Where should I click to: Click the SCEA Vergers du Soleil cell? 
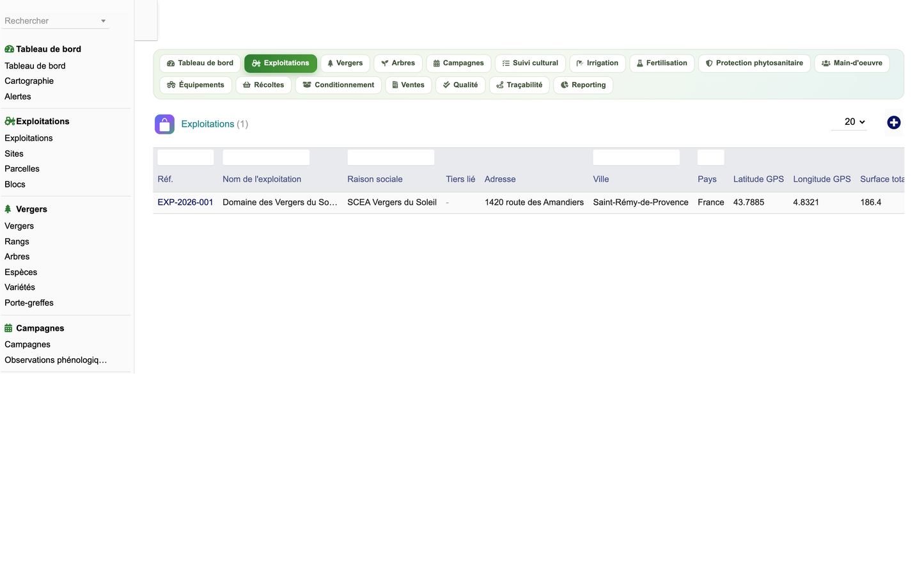[392, 202]
